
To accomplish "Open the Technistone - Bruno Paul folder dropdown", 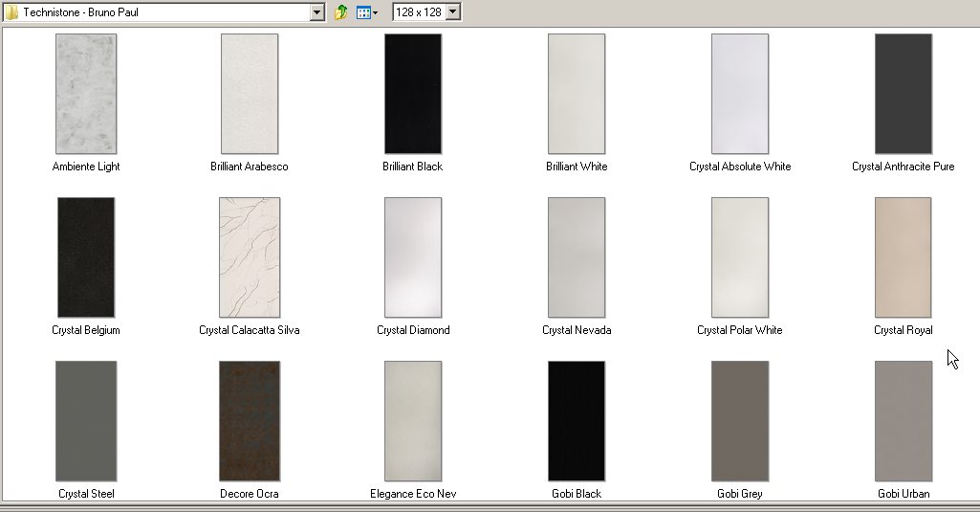I will coord(316,11).
